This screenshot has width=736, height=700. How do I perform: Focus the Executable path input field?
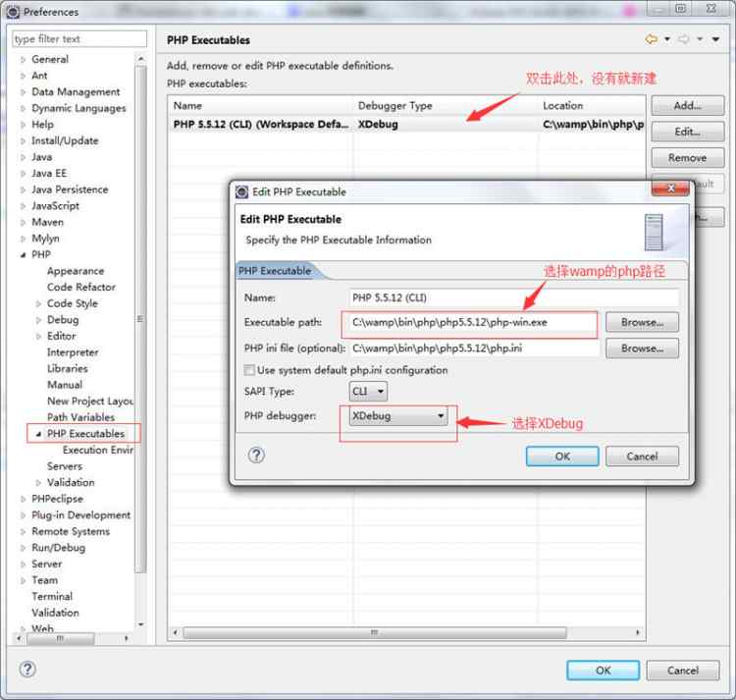click(x=474, y=323)
